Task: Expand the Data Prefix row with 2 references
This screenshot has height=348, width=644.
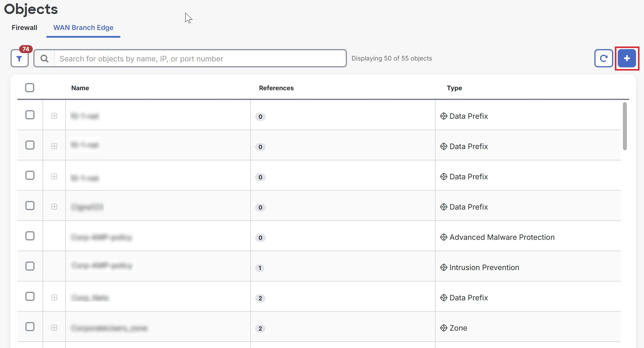Action: (54, 298)
